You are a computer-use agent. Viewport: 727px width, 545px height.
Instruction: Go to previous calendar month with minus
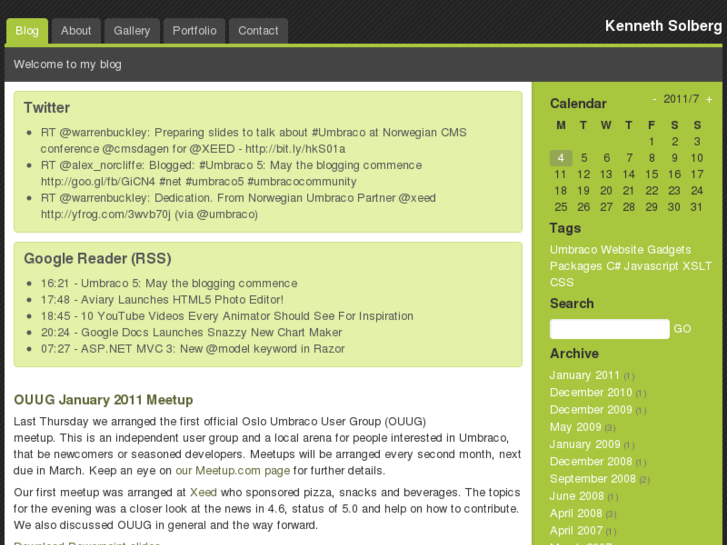pyautogui.click(x=654, y=99)
